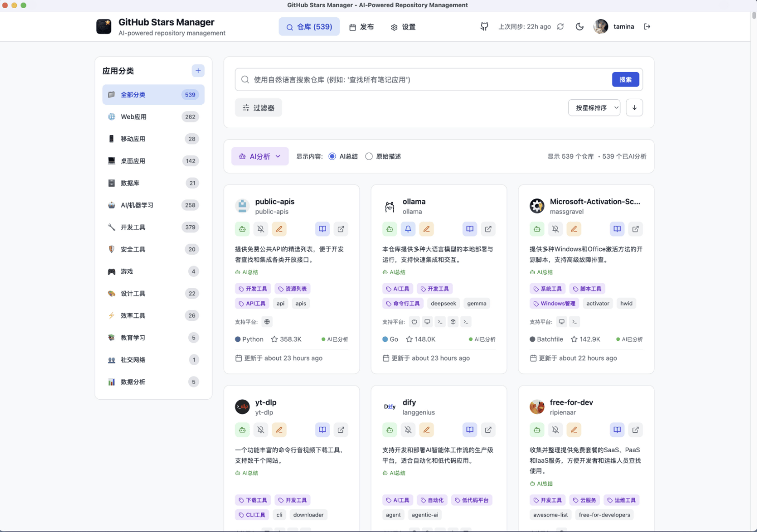Open Microsoft-Activation-Scripts external link icon

tap(635, 229)
